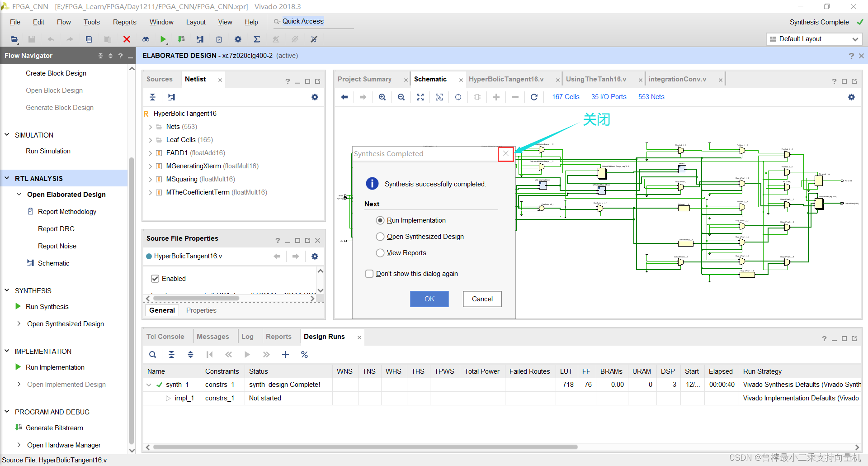The height and width of the screenshot is (466, 868).
Task: Click the green Run Synthesis toolbar arrow
Action: (163, 39)
